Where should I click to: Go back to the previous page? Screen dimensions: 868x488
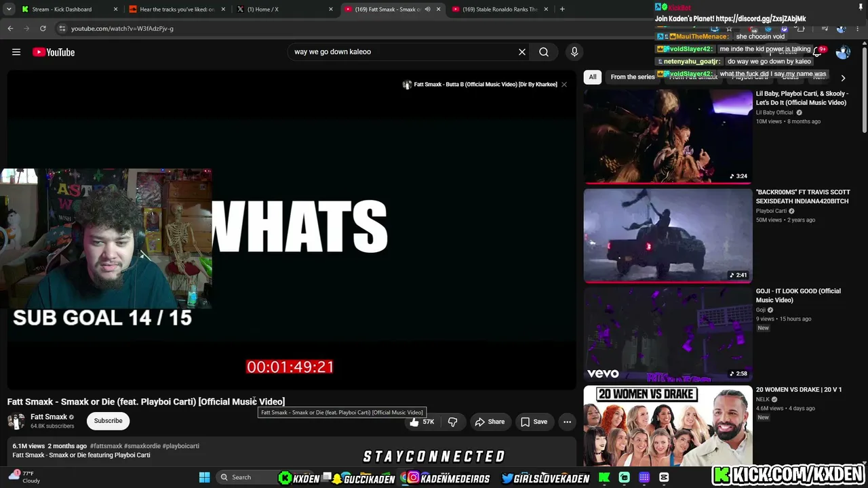pyautogui.click(x=10, y=28)
